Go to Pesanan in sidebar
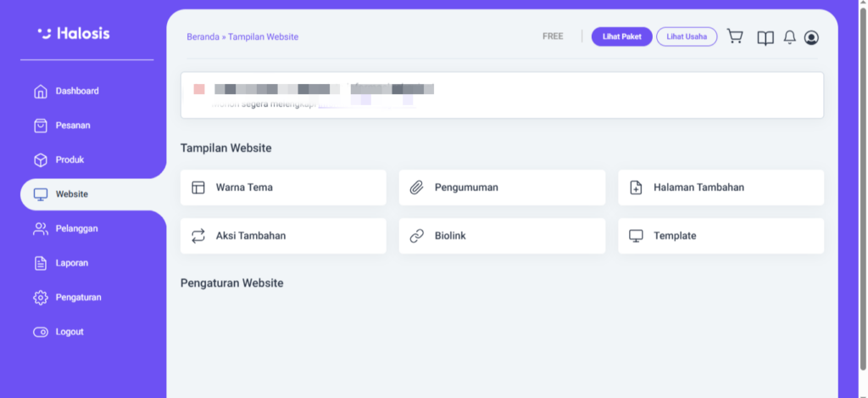 pos(72,126)
